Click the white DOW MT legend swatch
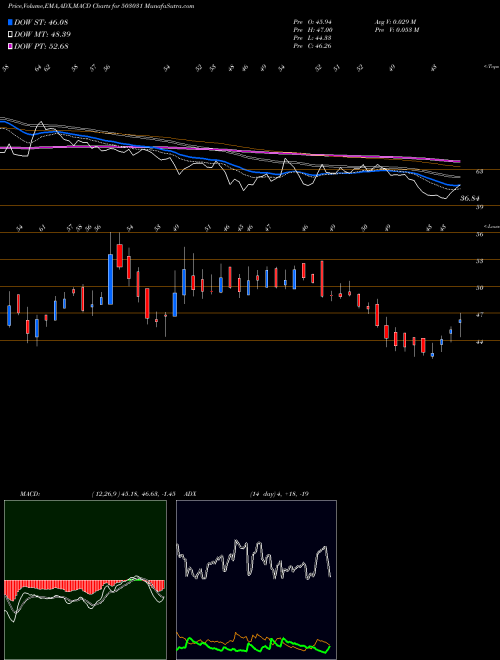The height and width of the screenshot is (660, 500). pos(10,34)
